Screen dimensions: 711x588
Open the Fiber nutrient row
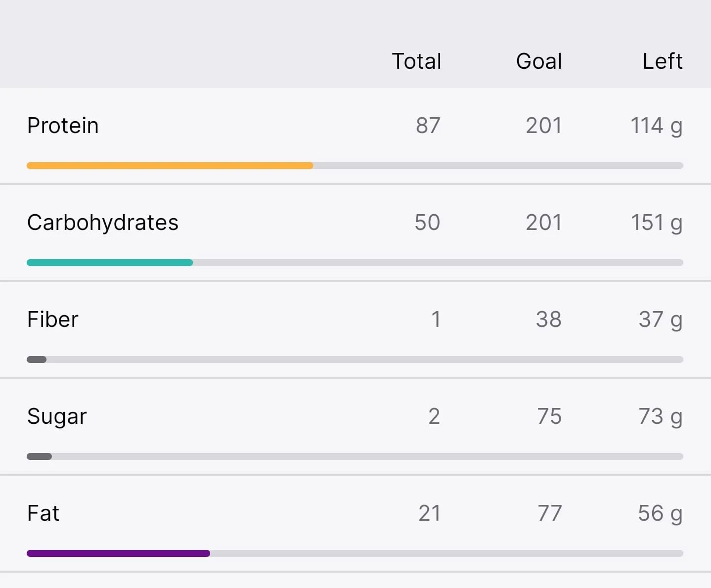[355, 330]
